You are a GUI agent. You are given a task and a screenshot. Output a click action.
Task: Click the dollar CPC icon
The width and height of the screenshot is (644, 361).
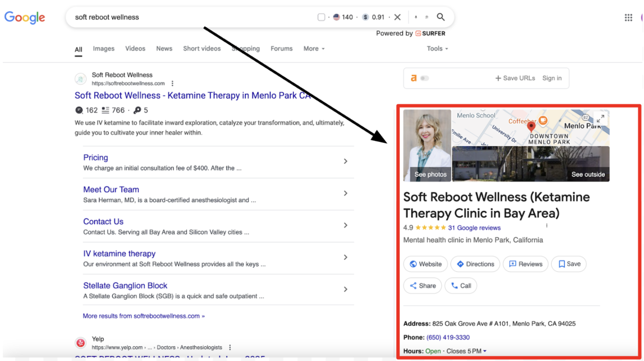(x=365, y=17)
